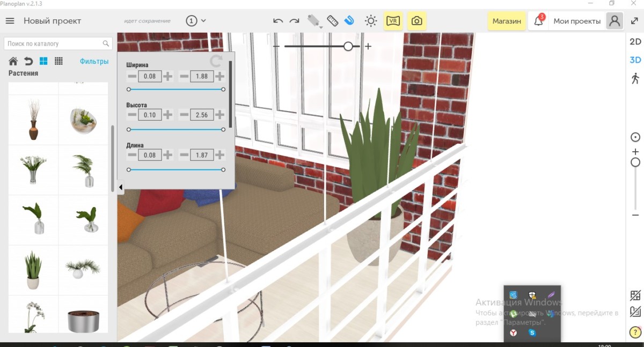Open Мои проекты

click(577, 21)
